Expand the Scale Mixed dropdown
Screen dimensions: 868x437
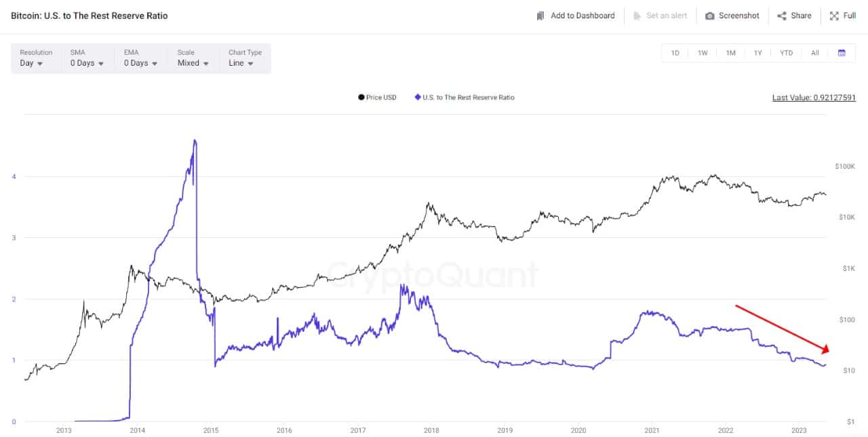click(x=194, y=58)
